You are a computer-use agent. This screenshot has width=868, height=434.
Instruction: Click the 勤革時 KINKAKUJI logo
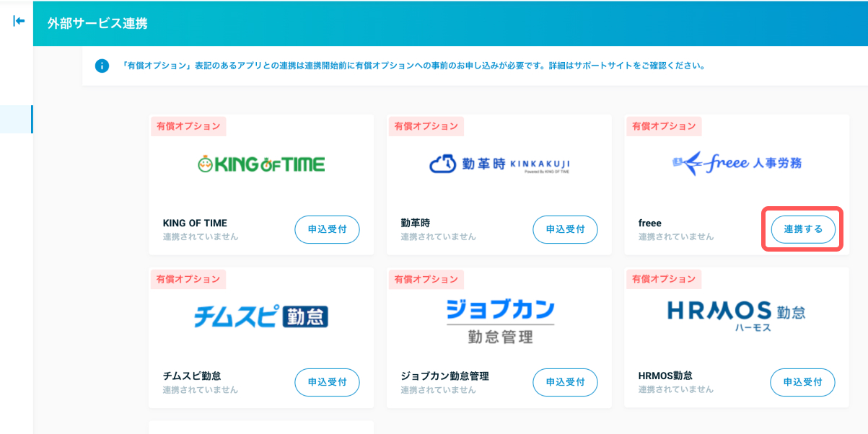499,166
